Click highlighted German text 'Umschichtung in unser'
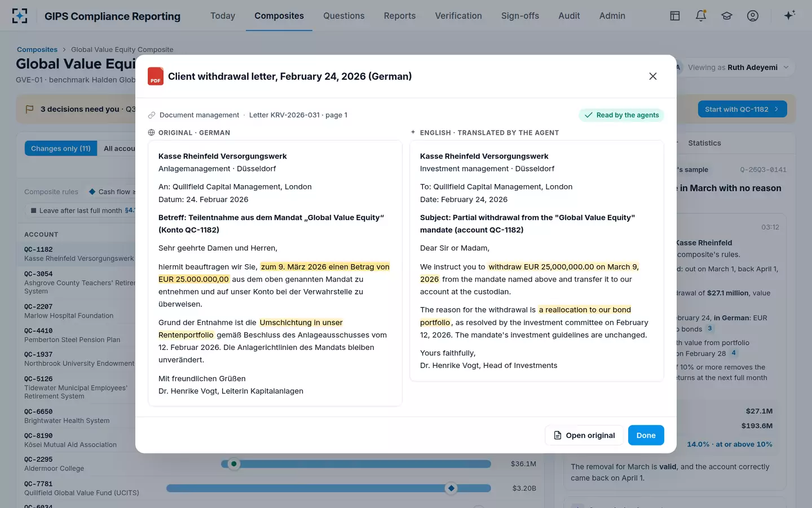Image resolution: width=812 pixels, height=508 pixels. pos(301,322)
